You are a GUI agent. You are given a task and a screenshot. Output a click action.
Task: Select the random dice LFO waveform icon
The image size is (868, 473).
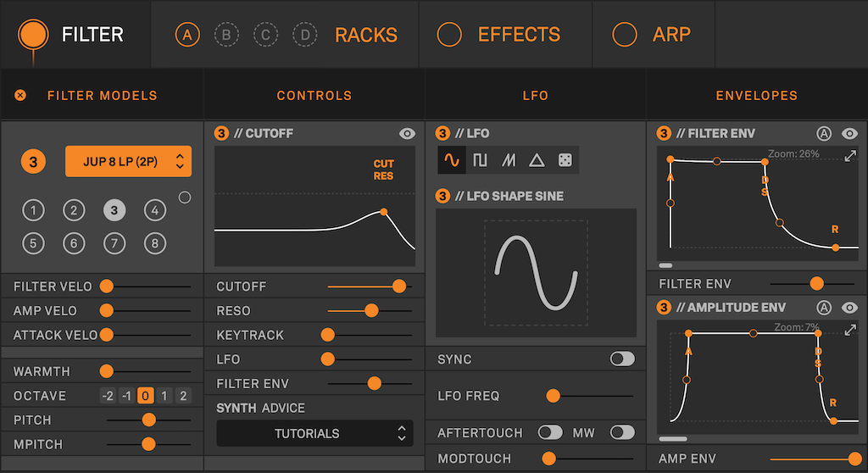tap(565, 160)
